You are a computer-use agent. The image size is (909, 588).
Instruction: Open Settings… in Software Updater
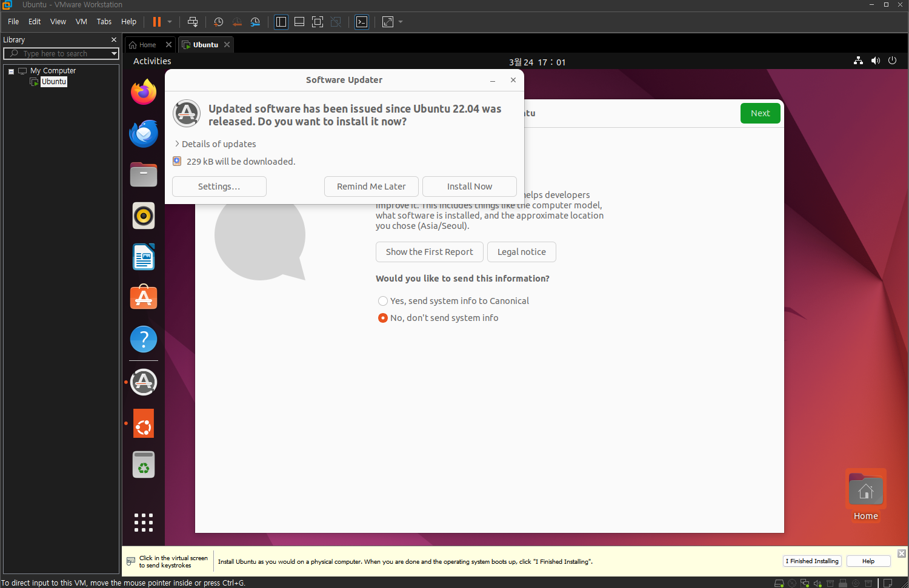pyautogui.click(x=219, y=187)
